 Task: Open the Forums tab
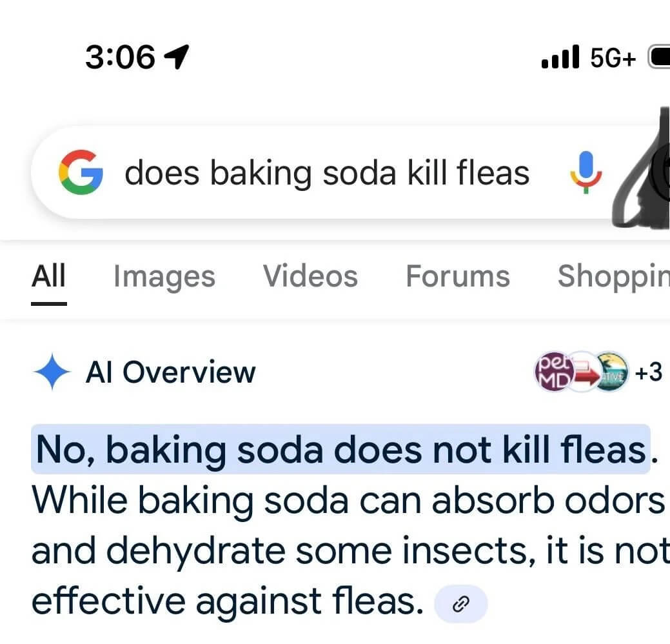click(457, 276)
